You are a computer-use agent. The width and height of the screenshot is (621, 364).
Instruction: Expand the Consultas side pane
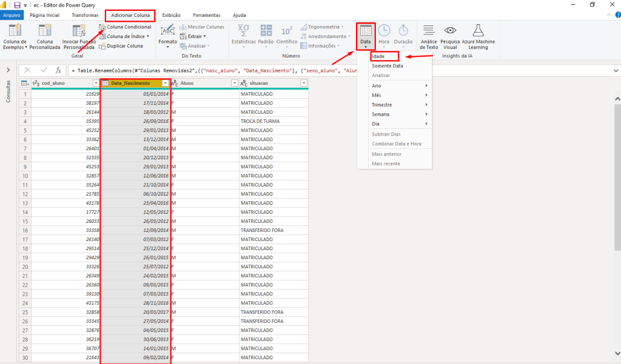pyautogui.click(x=8, y=70)
